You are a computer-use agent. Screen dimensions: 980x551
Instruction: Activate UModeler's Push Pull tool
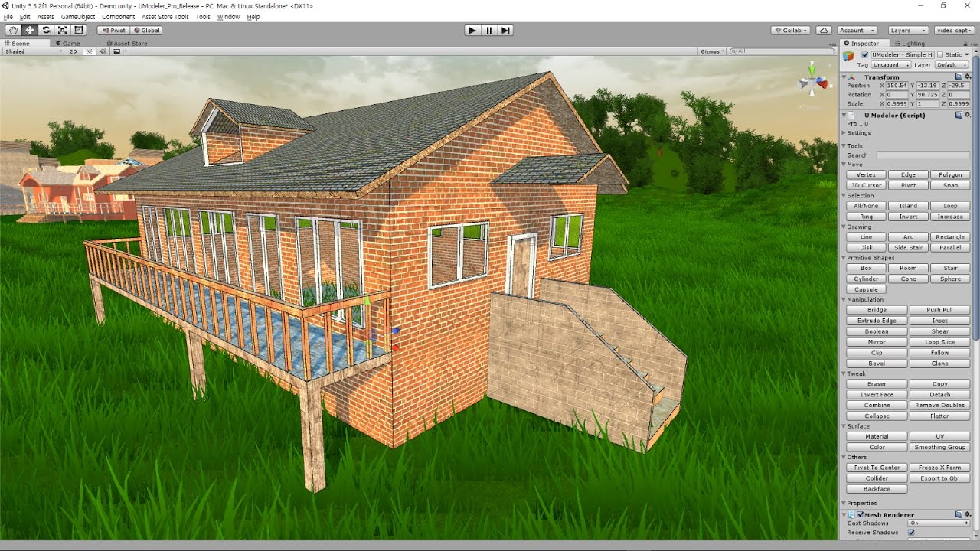pos(940,309)
